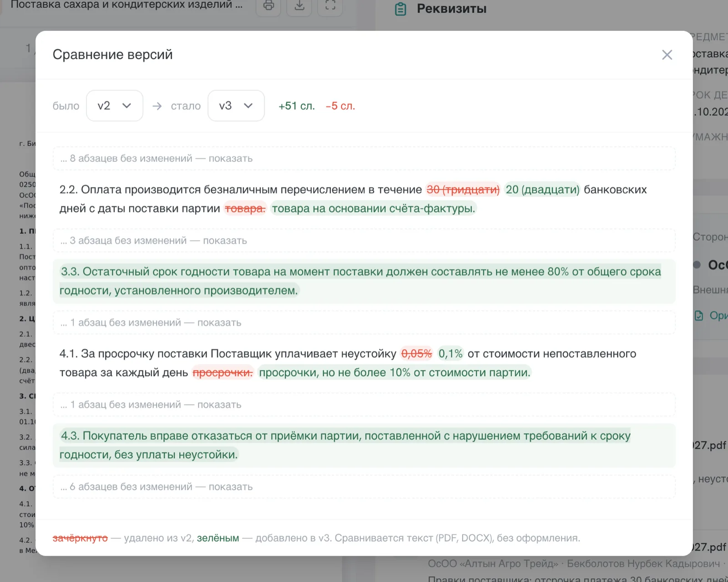Click the document file icon next to "Ори"

[x=699, y=316]
